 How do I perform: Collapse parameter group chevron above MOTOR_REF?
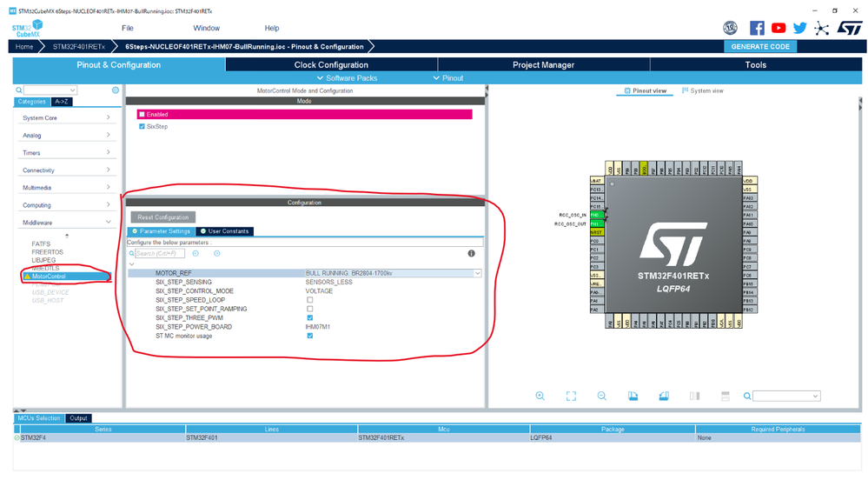point(131,264)
